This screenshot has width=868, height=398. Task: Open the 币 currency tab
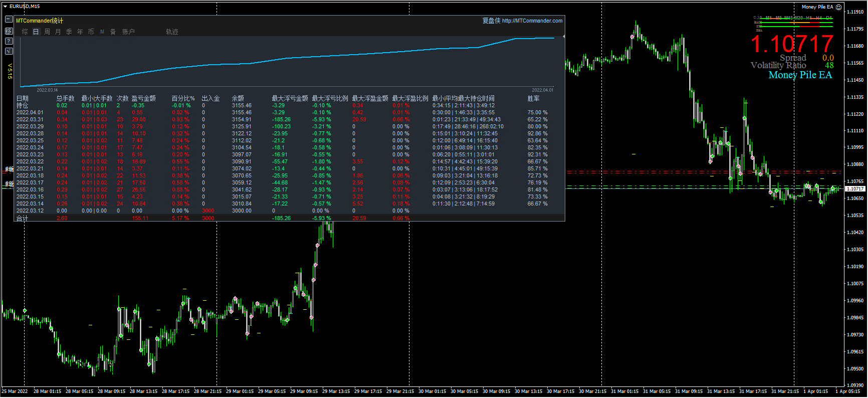pyautogui.click(x=91, y=32)
